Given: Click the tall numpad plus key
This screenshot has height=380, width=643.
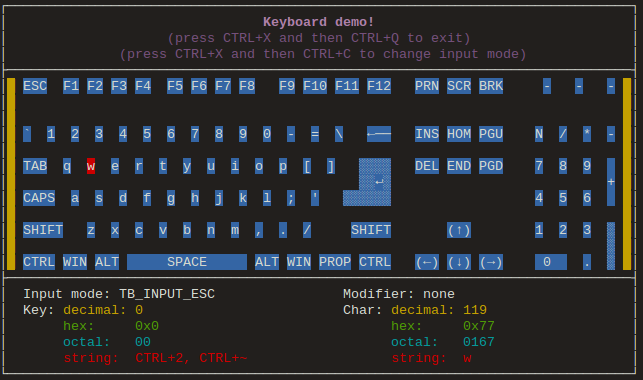Looking at the screenshot, I should click(x=611, y=182).
